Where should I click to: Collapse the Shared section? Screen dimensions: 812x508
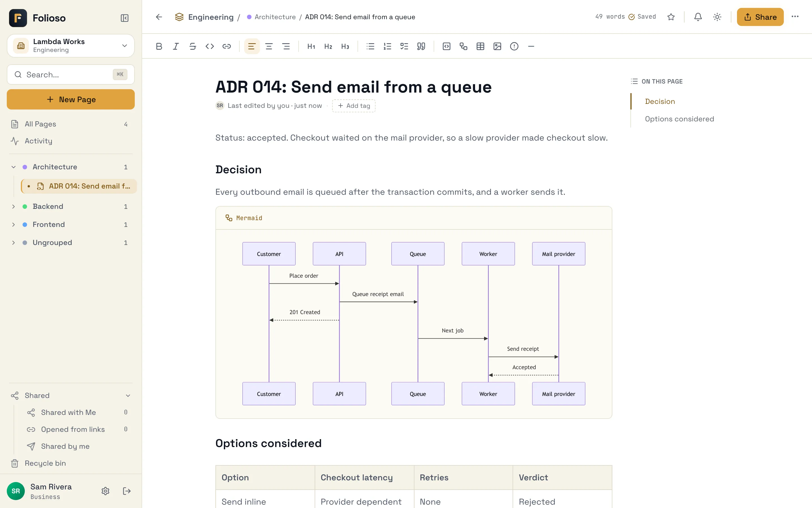click(128, 395)
